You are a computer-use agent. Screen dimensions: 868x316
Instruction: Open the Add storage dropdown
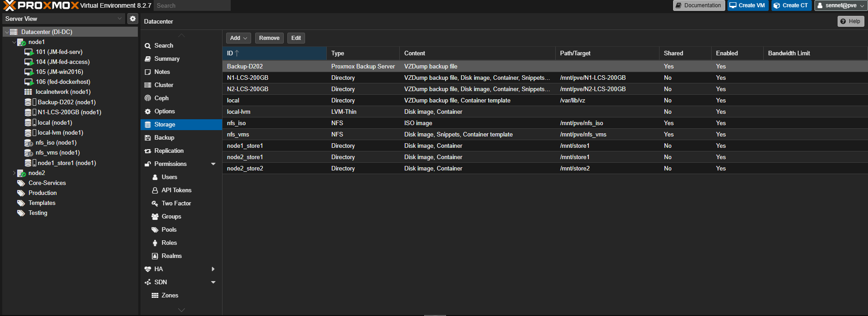click(238, 38)
